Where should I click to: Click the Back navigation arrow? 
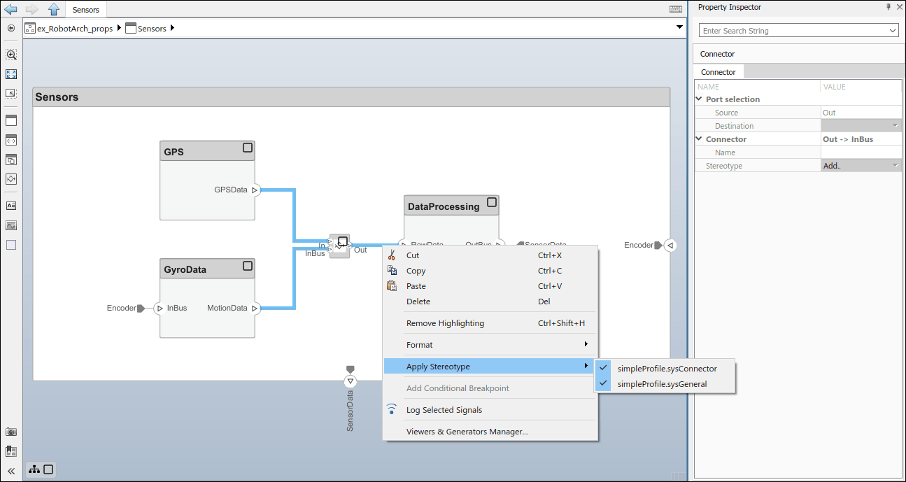11,9
